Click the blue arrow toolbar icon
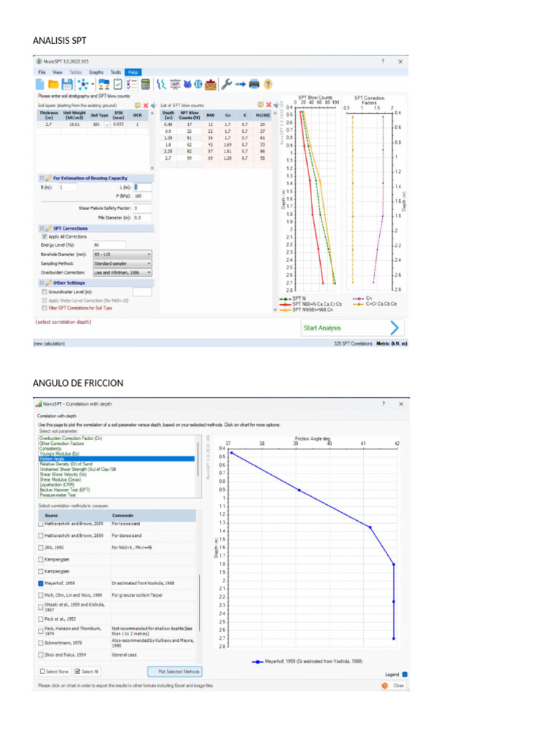The width and height of the screenshot is (560, 747). pos(240,85)
